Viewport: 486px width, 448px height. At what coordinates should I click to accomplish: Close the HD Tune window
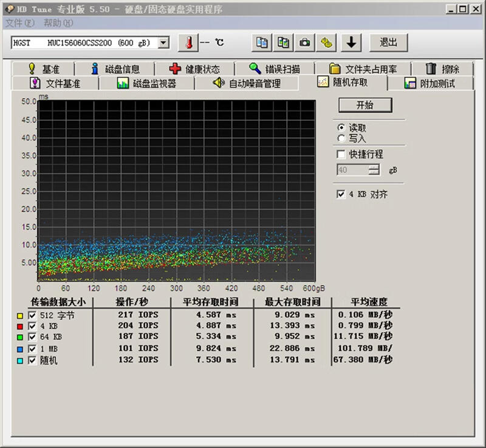[476, 9]
